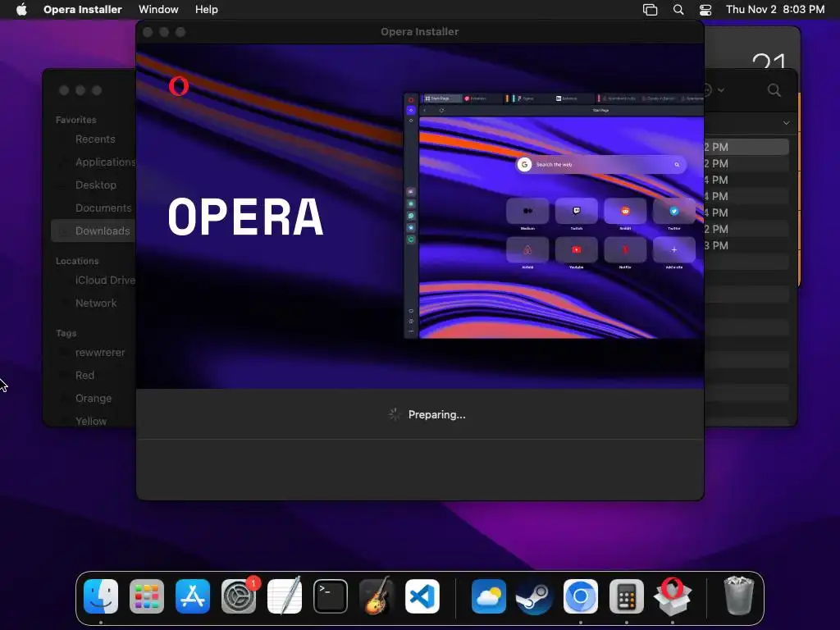840x630 pixels.
Task: Open Visual Studio Code from the Dock
Action: click(422, 596)
